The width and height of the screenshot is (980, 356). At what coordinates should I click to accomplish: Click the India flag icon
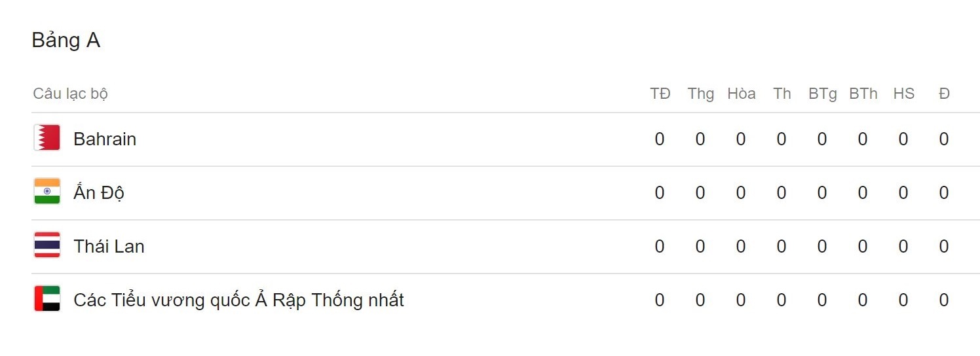[47, 192]
